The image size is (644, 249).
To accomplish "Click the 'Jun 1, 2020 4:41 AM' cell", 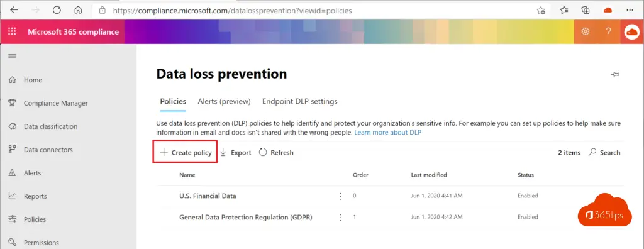I will (436, 196).
